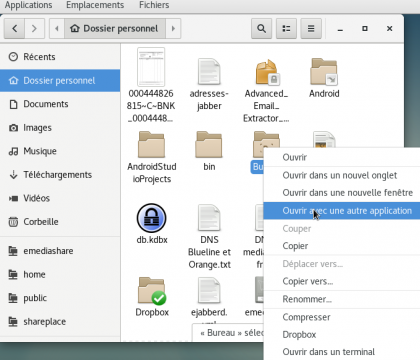The width and height of the screenshot is (420, 360).
Task: Click the search magnifier icon
Action: 261,29
